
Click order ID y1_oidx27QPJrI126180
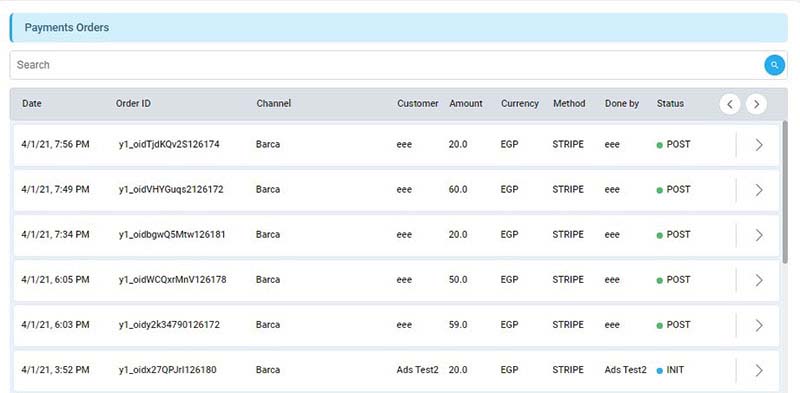click(x=167, y=370)
